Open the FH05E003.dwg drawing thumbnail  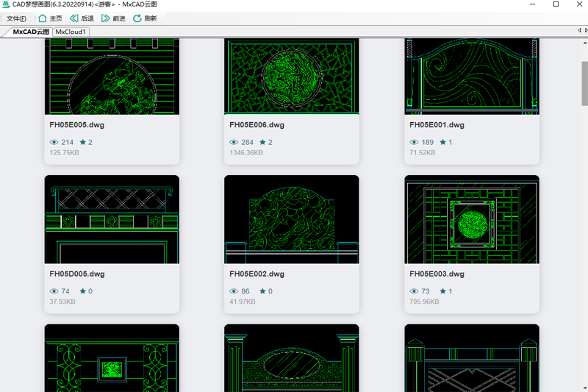tap(472, 219)
